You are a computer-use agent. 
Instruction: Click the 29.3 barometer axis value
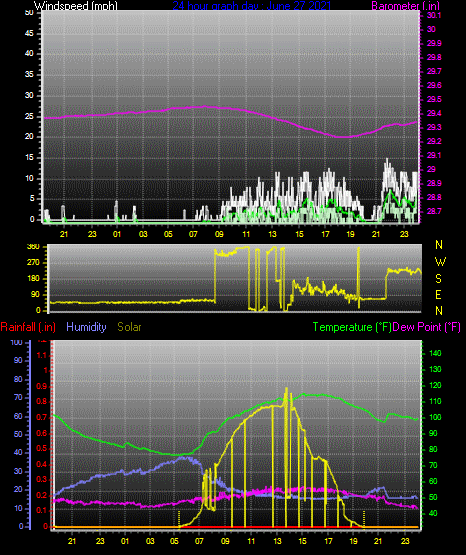(x=434, y=127)
